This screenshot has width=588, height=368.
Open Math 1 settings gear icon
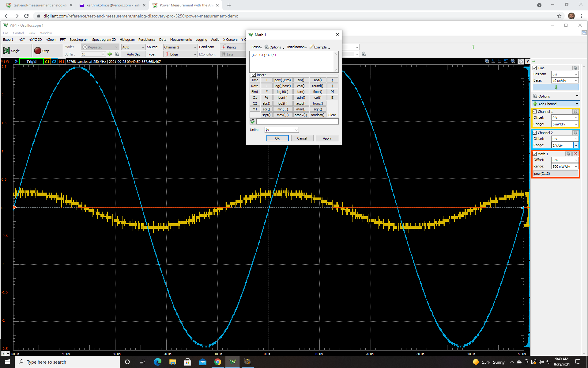[x=568, y=154]
